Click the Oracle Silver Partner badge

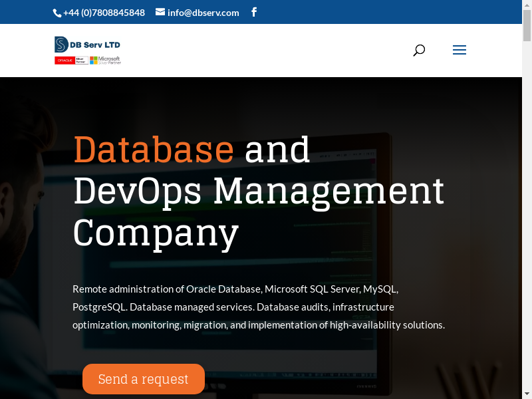71,61
